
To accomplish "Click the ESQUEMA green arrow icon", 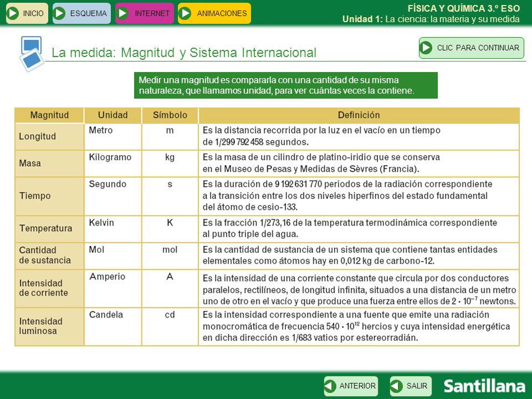I will pos(60,13).
